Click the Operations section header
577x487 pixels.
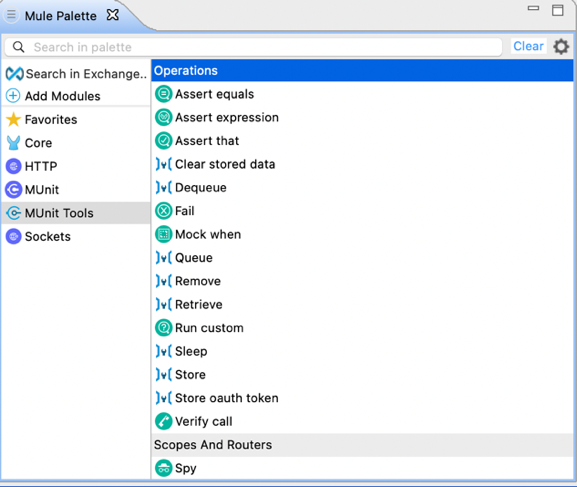(362, 70)
